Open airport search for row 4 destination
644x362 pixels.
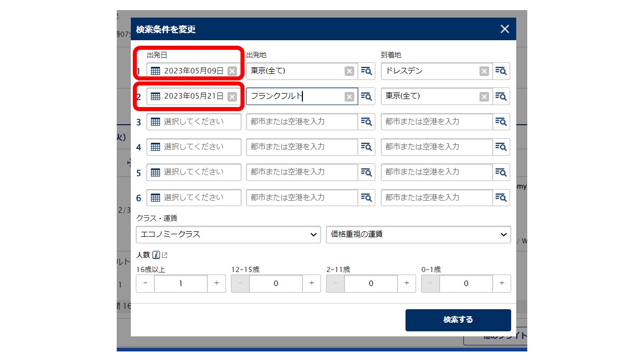coord(501,147)
